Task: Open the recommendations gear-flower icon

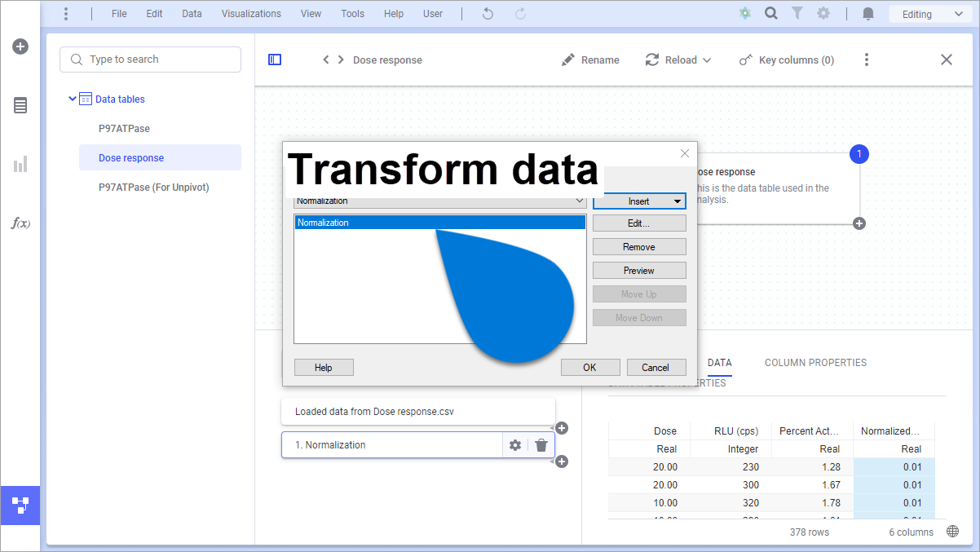Action: (745, 14)
